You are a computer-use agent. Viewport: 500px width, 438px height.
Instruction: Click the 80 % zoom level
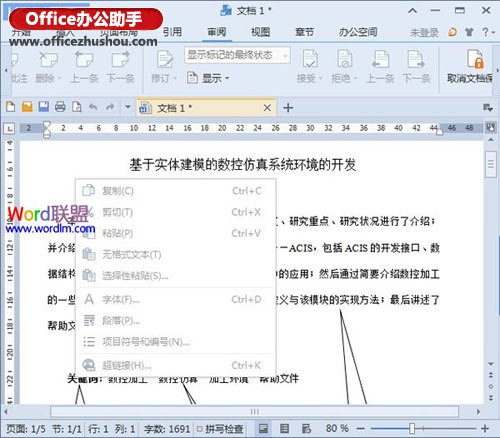(x=337, y=428)
